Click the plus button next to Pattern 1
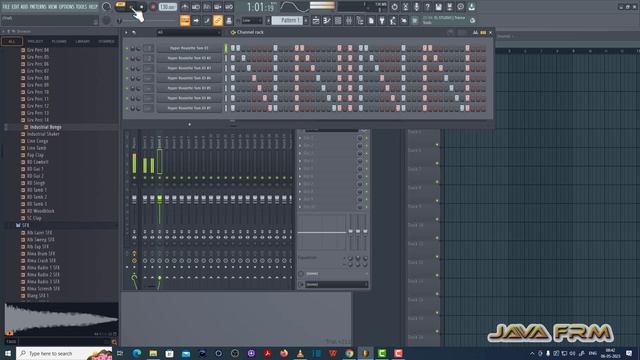The height and width of the screenshot is (360, 640). [306, 20]
